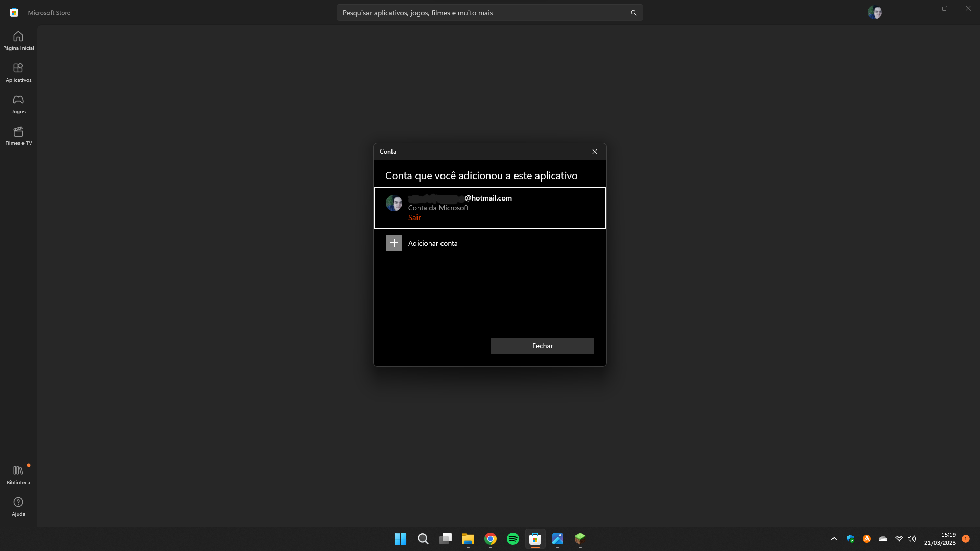Open the Aplicativos section
980x551 pixels.
point(18,72)
